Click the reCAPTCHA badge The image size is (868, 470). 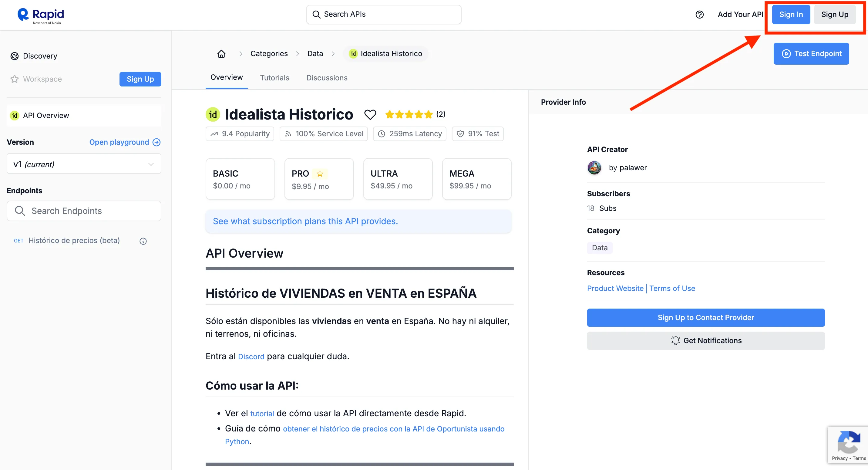(x=847, y=445)
